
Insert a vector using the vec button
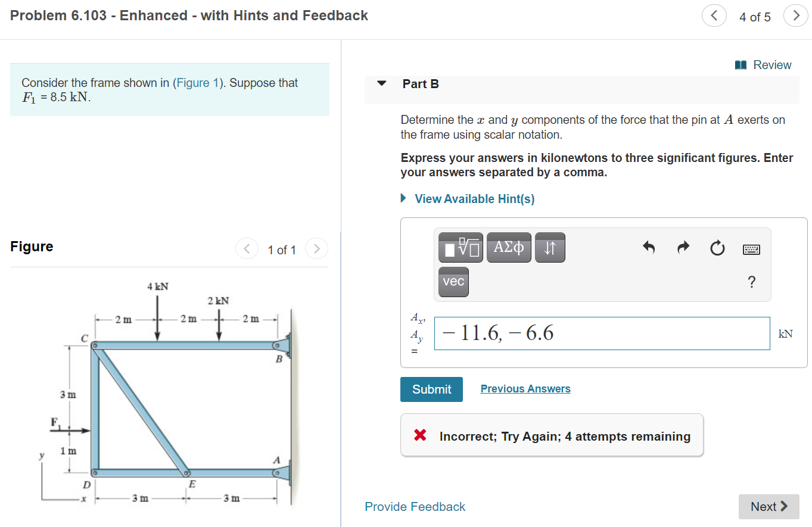[x=453, y=282]
